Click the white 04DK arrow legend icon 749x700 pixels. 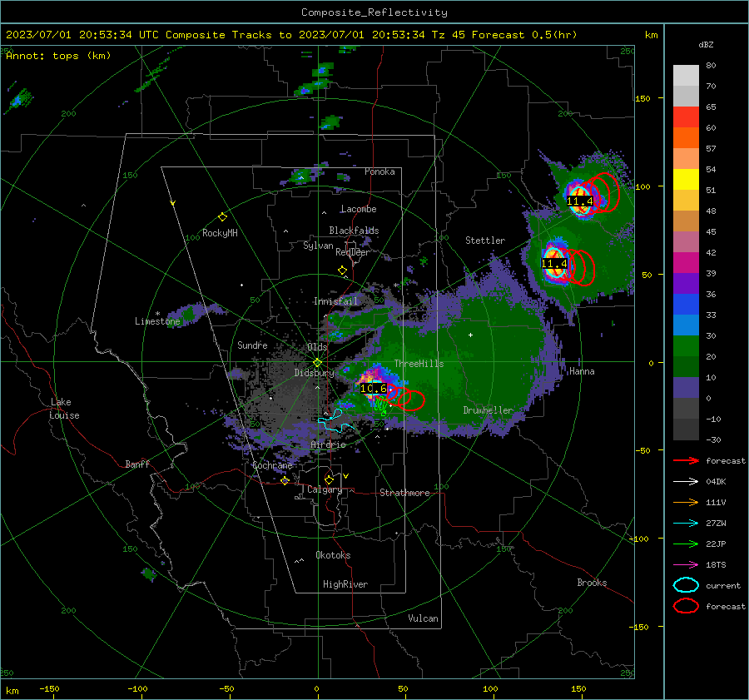pos(686,482)
